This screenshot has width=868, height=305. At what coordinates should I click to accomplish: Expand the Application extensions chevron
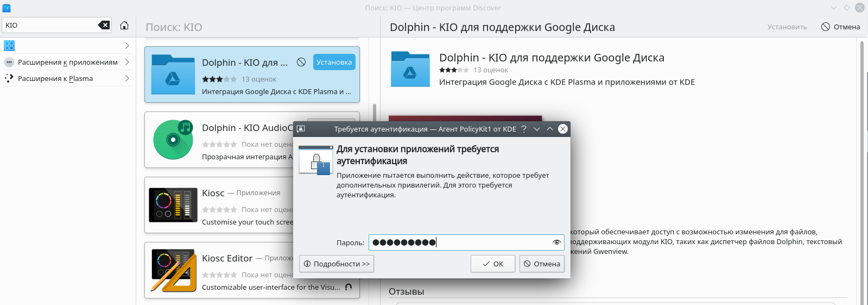(127, 62)
